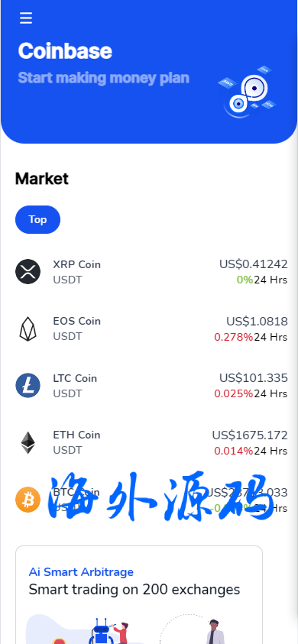This screenshot has height=644, width=298.
Task: Click the header infinity coin illustration
Action: click(247, 91)
